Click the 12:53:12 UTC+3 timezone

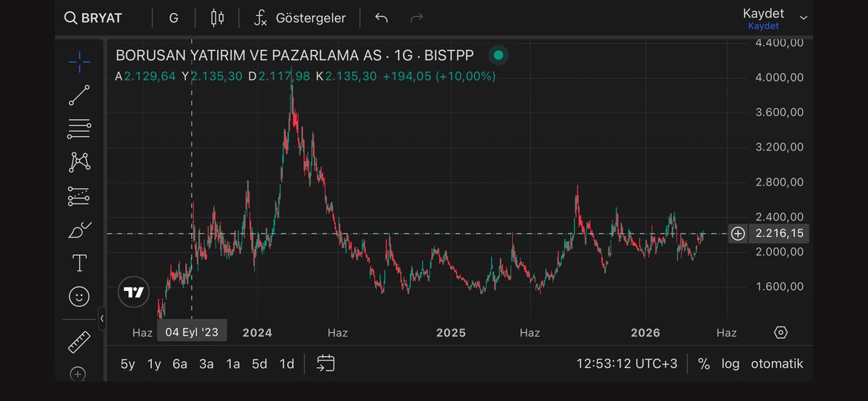pyautogui.click(x=627, y=364)
